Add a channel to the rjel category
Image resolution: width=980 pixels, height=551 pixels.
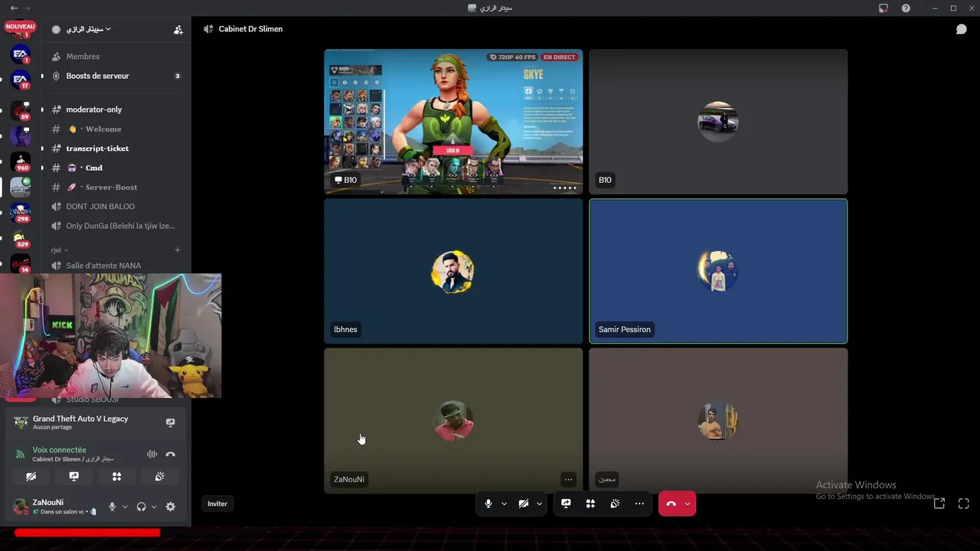pos(178,250)
